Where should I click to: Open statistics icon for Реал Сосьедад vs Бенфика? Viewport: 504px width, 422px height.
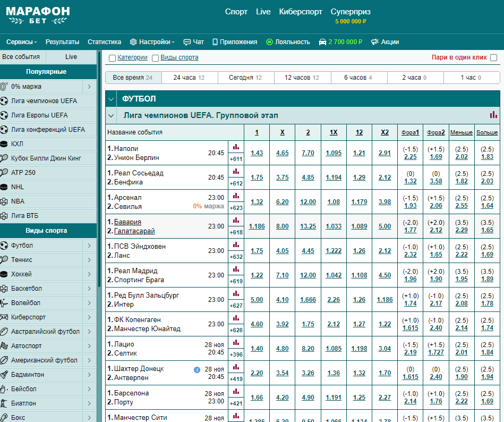coord(236,172)
